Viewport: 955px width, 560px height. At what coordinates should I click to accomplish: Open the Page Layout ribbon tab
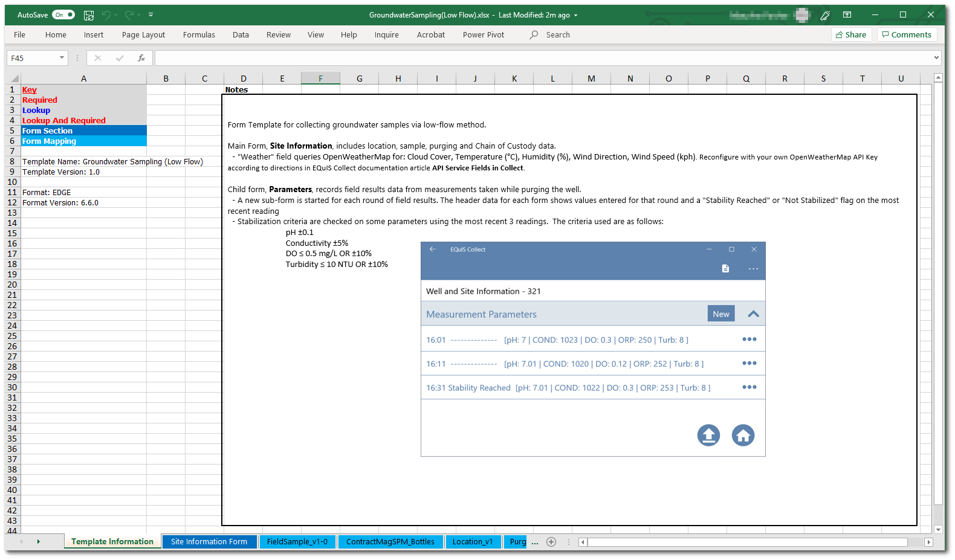pos(143,35)
